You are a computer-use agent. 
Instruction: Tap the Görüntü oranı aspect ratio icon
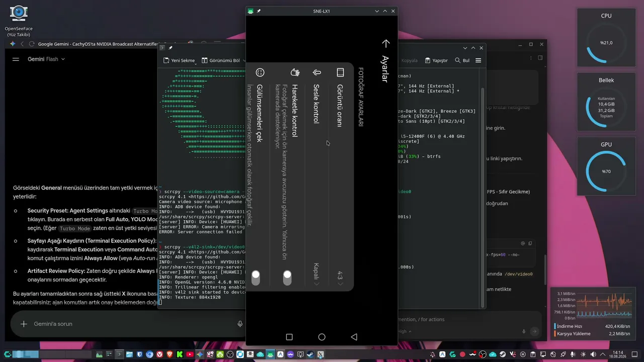(x=340, y=72)
